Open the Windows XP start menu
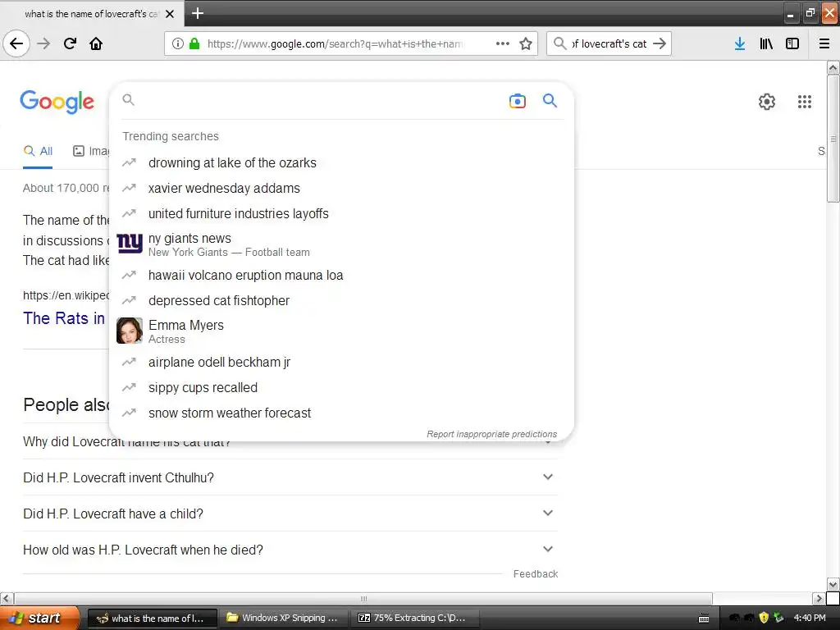The height and width of the screenshot is (630, 840). tap(39, 618)
